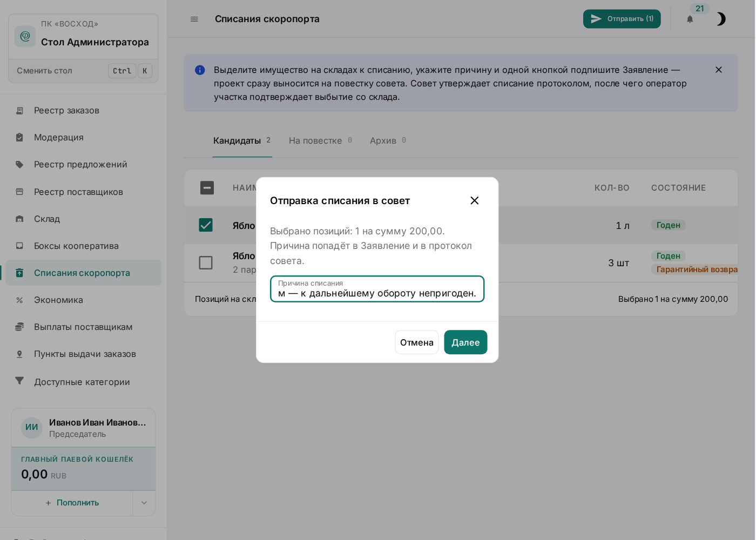The width and height of the screenshot is (756, 540).
Task: Open the hamburger menu icon
Action: coord(194,19)
